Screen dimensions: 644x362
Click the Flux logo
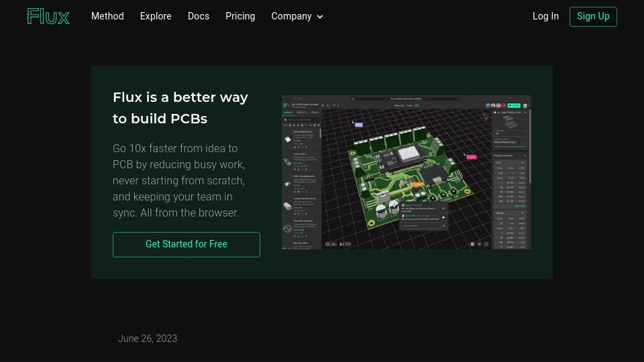point(48,16)
